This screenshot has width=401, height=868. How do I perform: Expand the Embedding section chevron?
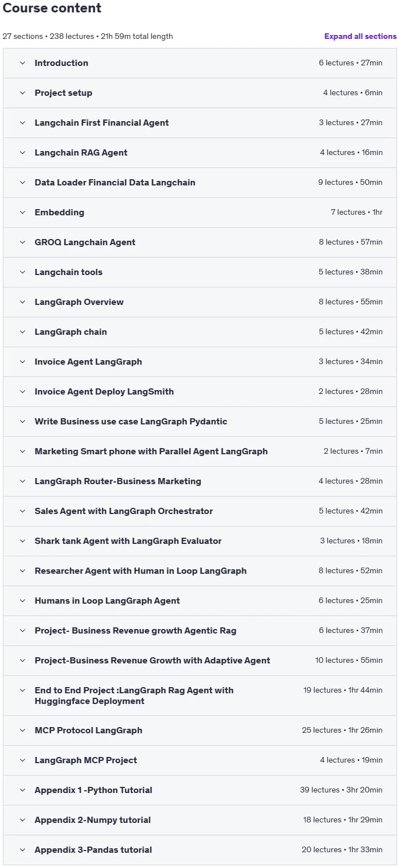tap(23, 212)
